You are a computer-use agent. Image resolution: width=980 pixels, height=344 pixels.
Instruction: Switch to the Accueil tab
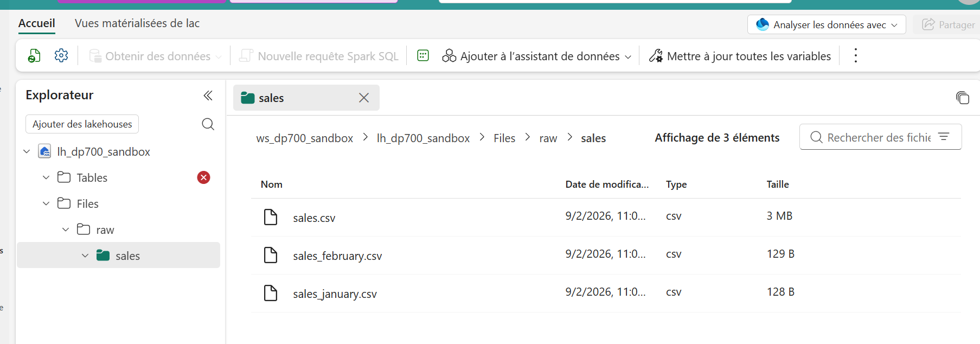37,23
